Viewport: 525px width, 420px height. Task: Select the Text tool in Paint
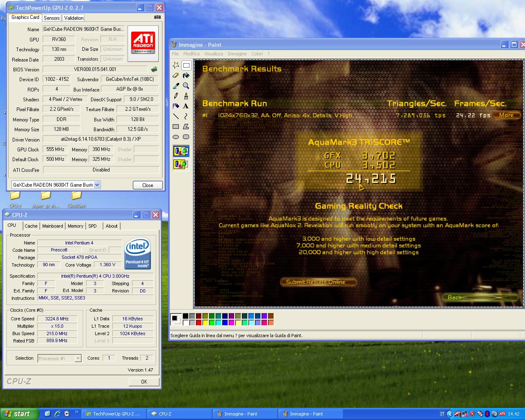pos(186,106)
